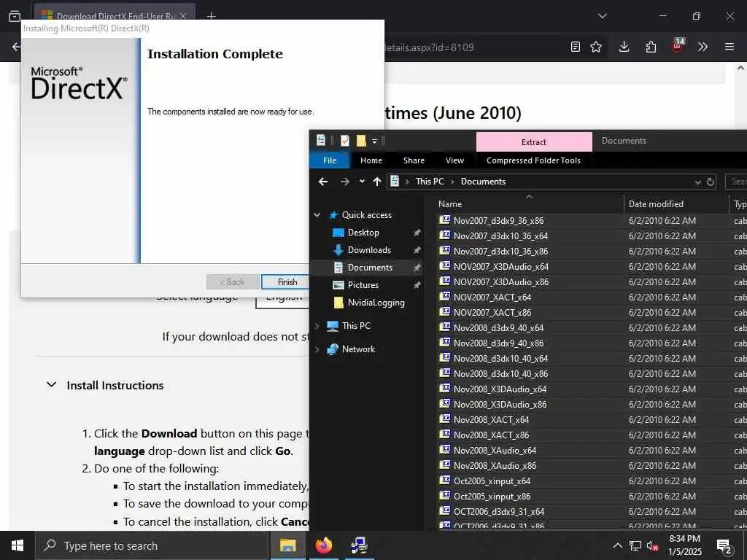Screen dimensions: 747x560
Task: Select file Oct2005_xinput_x86
Action: click(x=492, y=496)
